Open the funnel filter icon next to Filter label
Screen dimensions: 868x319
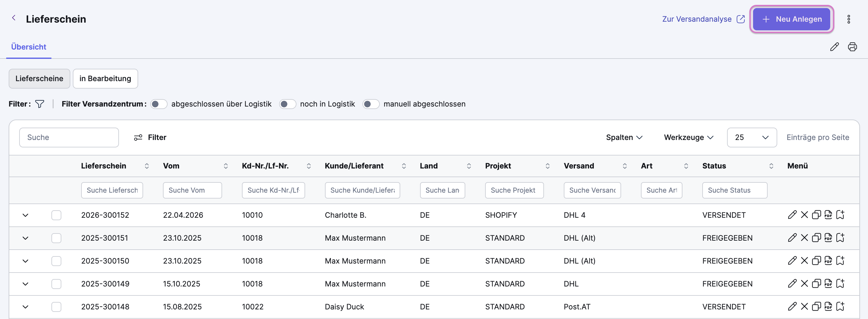coord(40,104)
